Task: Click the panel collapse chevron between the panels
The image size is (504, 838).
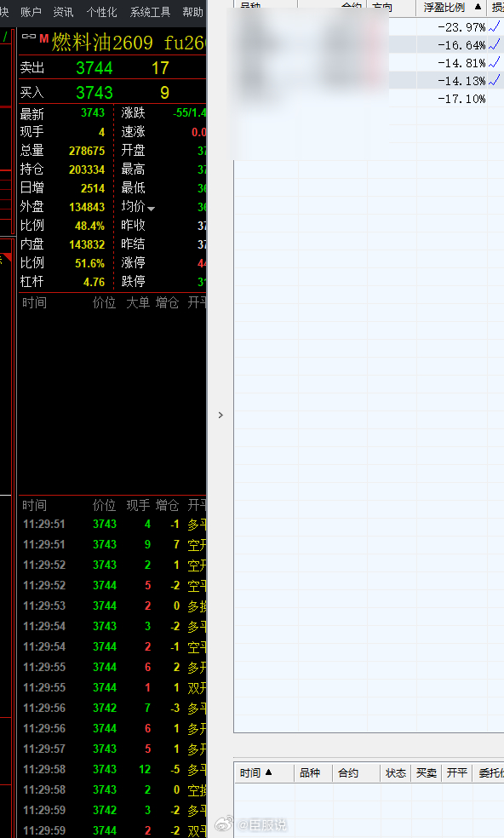Action: click(x=220, y=415)
